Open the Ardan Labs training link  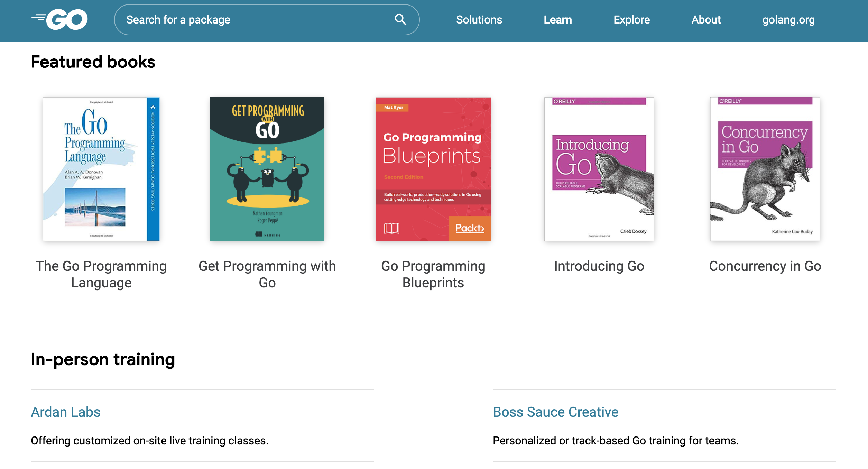click(66, 412)
